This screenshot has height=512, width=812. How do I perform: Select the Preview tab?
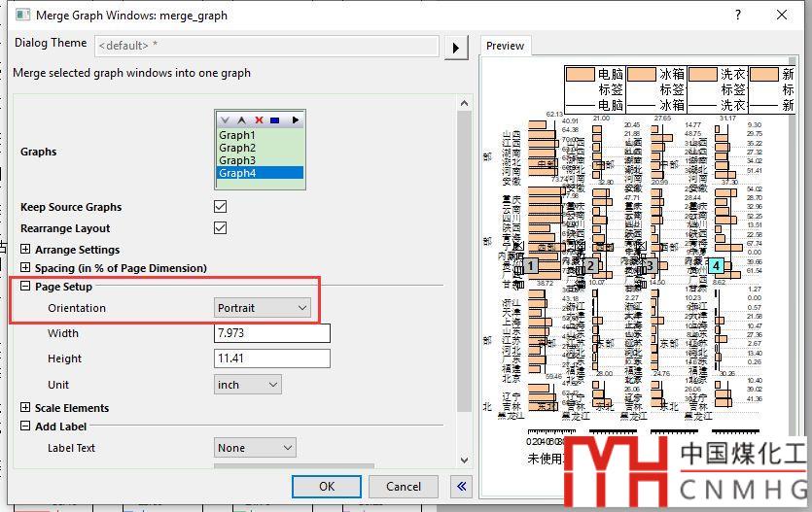[505, 46]
